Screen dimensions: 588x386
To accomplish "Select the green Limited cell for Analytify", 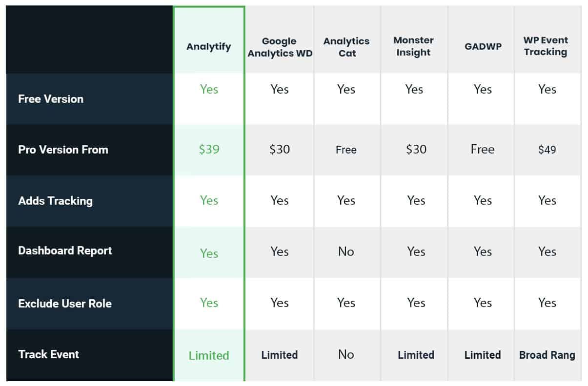I will point(209,356).
